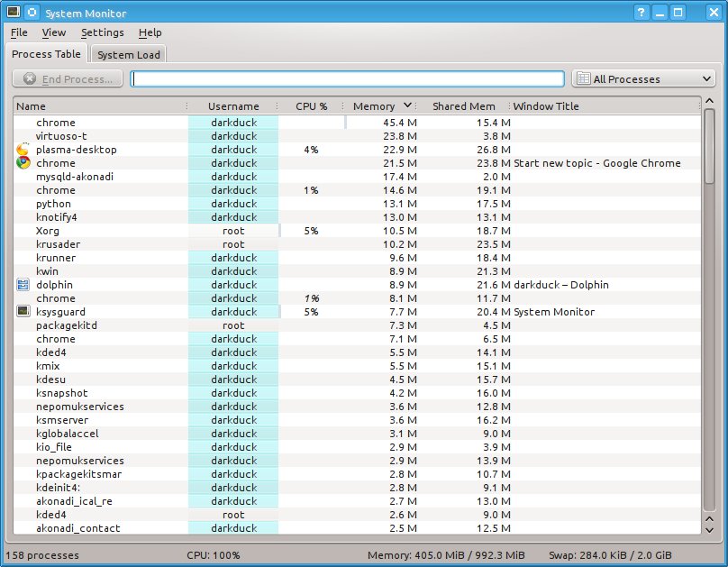Switch to the System Load tab
Image resolution: width=728 pixels, height=567 pixels.
[x=129, y=55]
